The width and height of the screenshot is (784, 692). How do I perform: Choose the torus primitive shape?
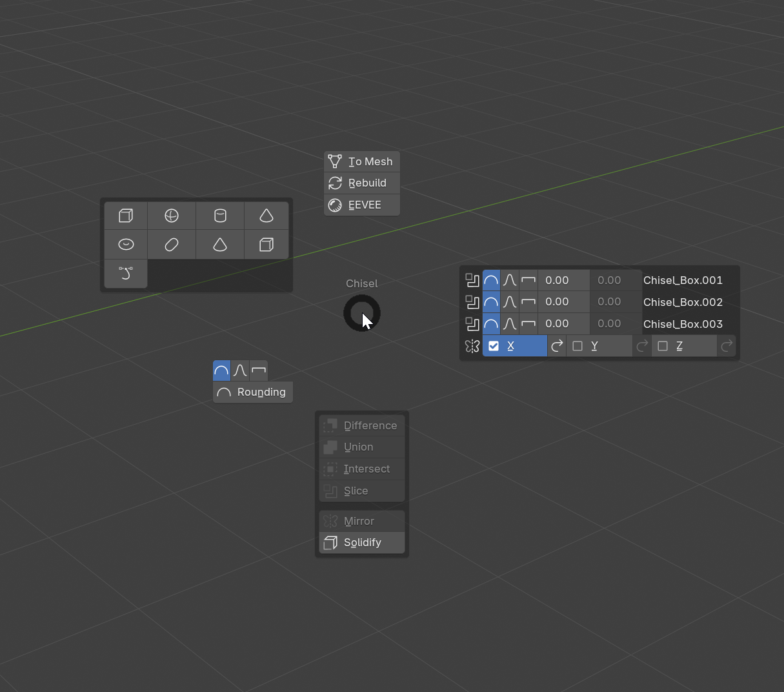tap(126, 245)
